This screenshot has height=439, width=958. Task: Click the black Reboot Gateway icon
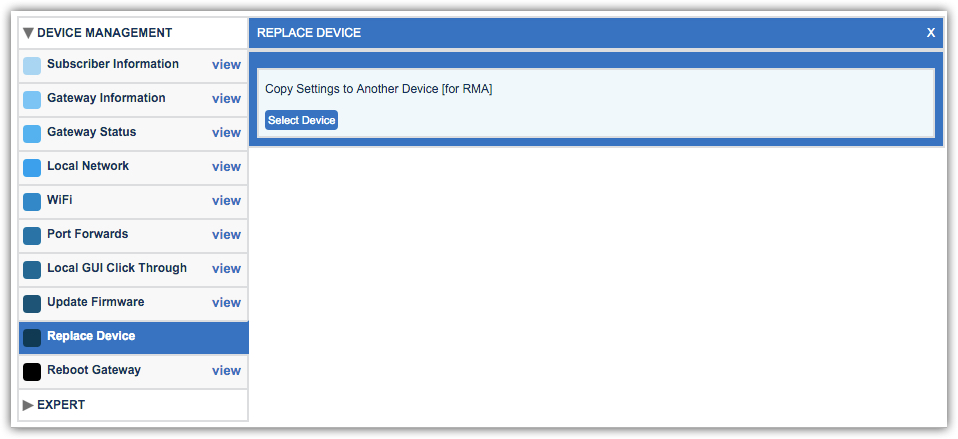tap(32, 372)
